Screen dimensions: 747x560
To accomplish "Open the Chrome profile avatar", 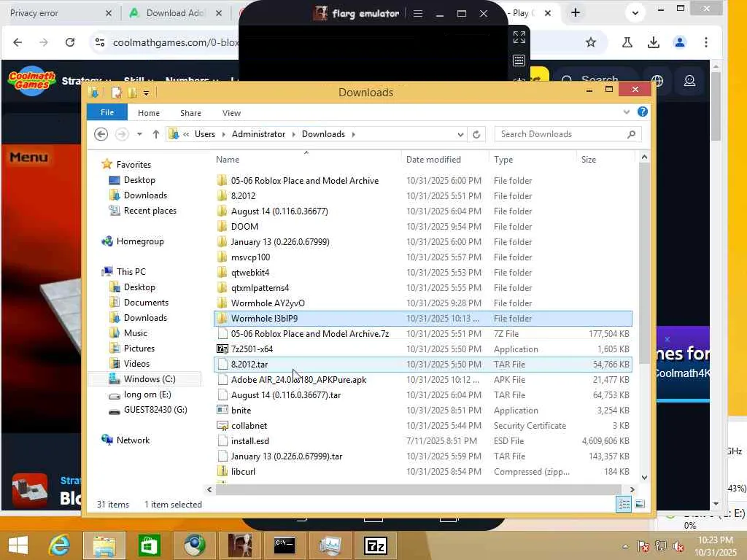I will coord(680,42).
